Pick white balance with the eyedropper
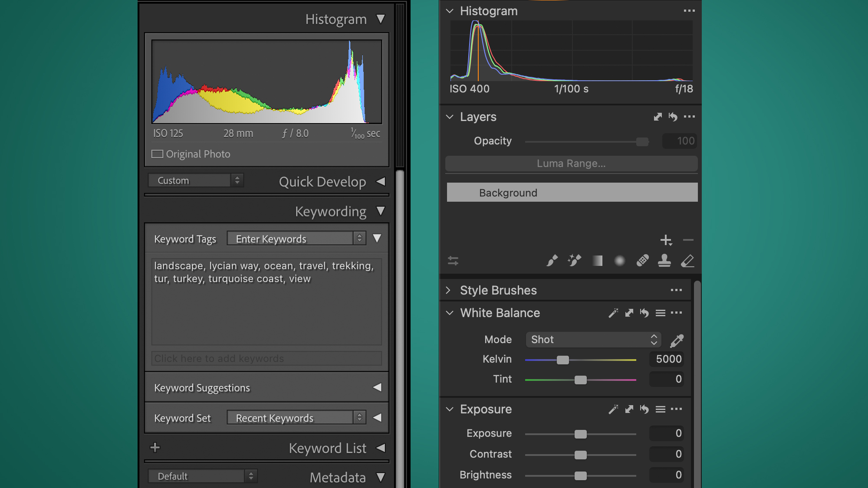The image size is (868, 488). (677, 341)
